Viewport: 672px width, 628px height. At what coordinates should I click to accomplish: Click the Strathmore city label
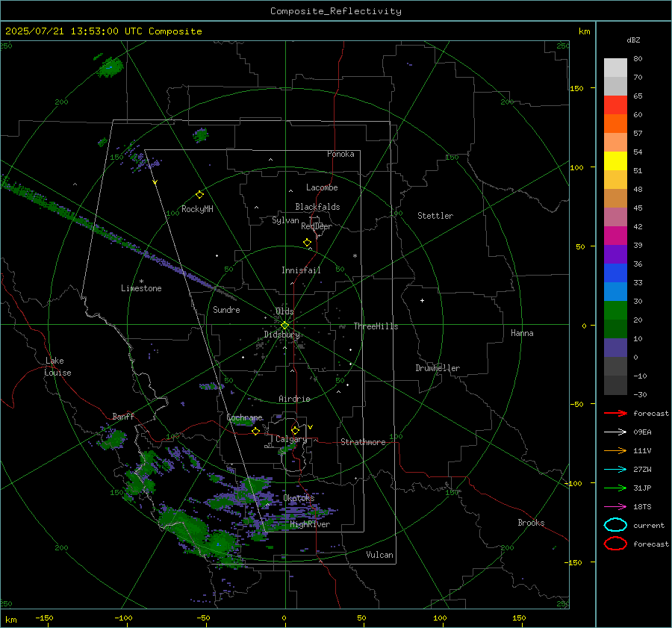363,442
